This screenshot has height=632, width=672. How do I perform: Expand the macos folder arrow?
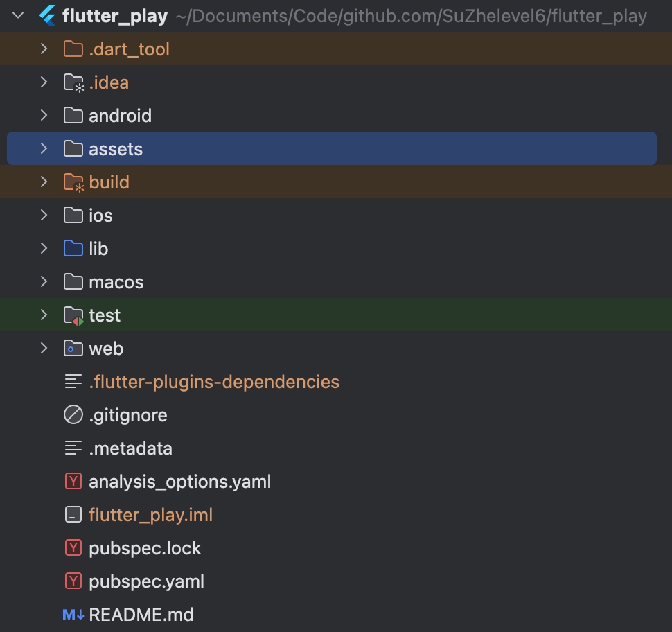(44, 282)
